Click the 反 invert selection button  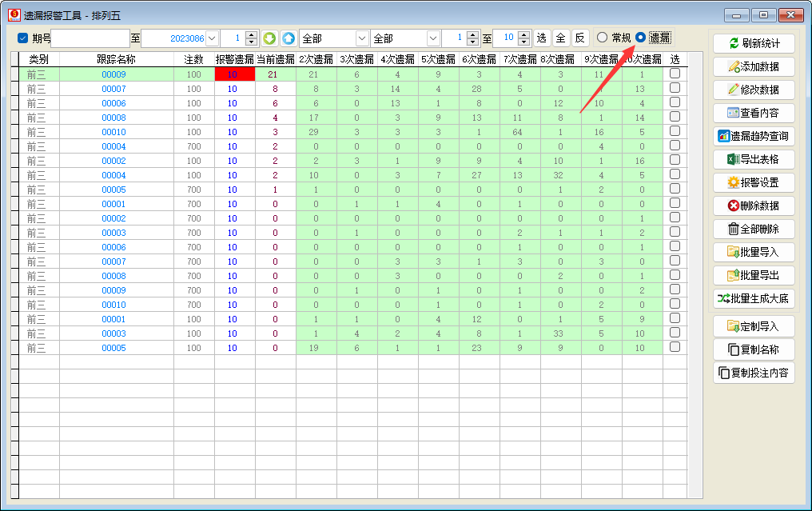pos(580,38)
